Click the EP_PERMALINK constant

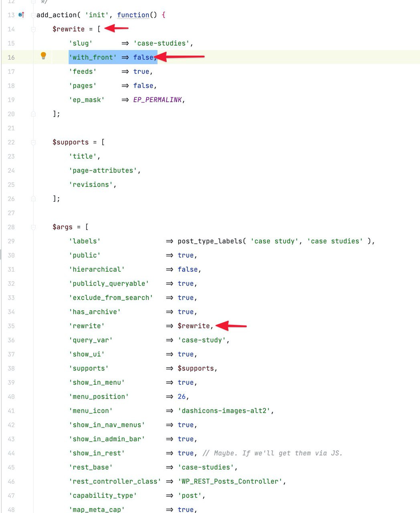pos(157,100)
